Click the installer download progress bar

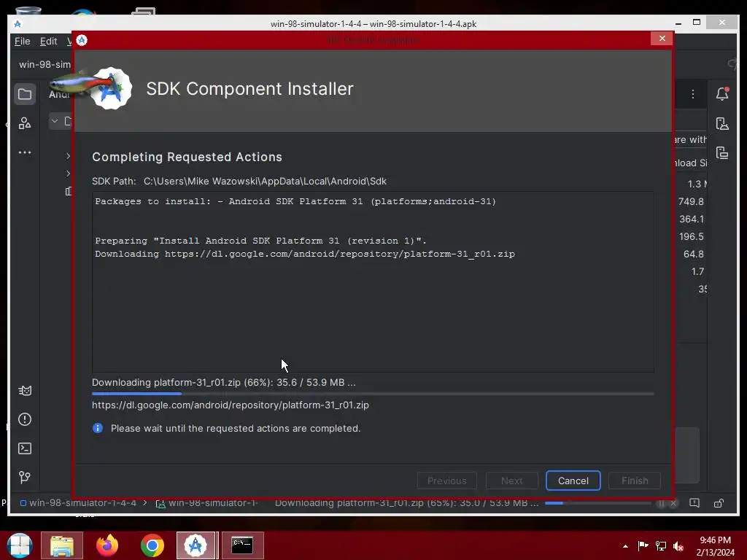(373, 394)
